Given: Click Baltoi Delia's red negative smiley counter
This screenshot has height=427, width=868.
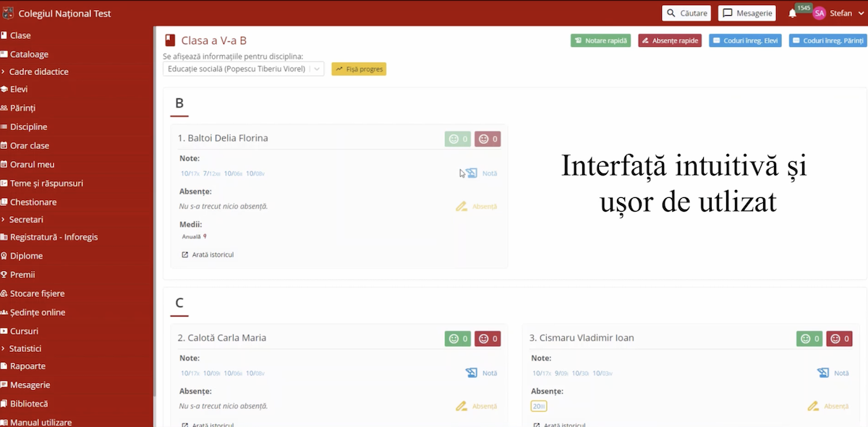Looking at the screenshot, I should pyautogui.click(x=488, y=139).
